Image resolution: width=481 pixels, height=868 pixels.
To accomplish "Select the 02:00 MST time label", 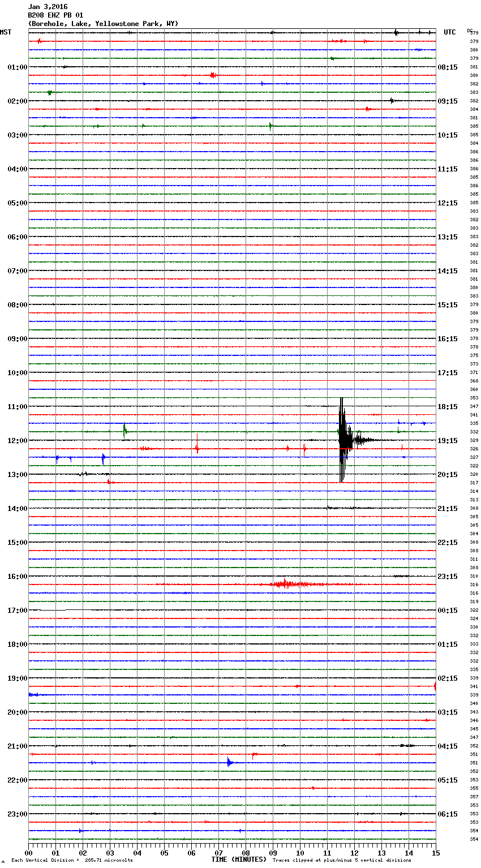I will click(17, 101).
